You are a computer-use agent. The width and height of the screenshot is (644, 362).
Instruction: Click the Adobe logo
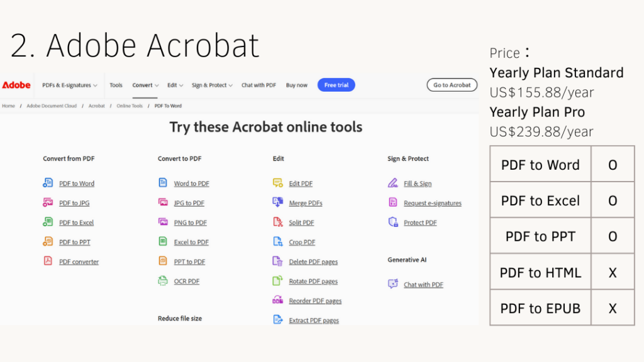(x=16, y=85)
